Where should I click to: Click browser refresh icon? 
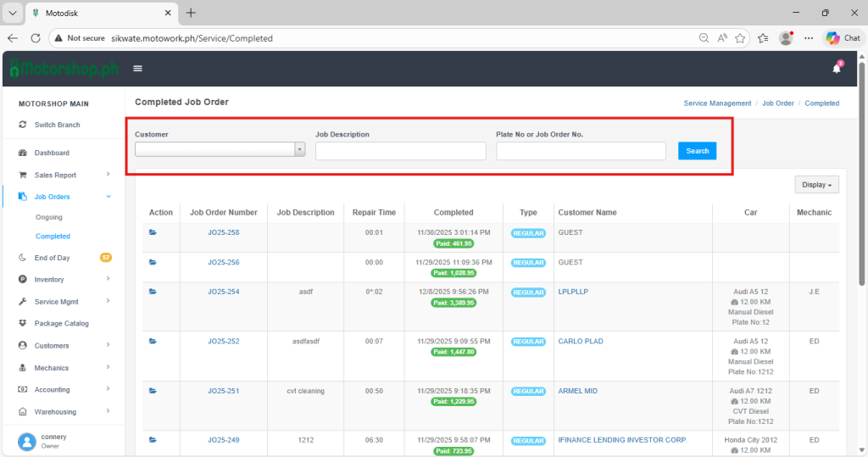pos(36,38)
